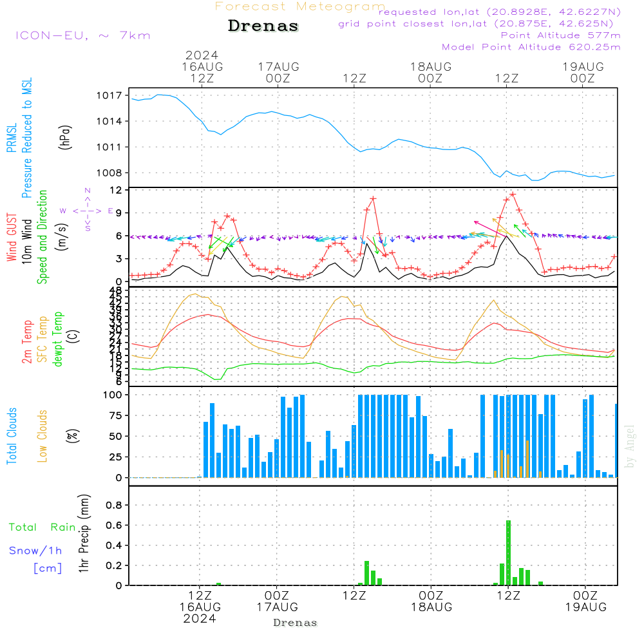Click the 50 value on cloud axis
Viewport: 644px width, 644px height.
click(x=116, y=437)
